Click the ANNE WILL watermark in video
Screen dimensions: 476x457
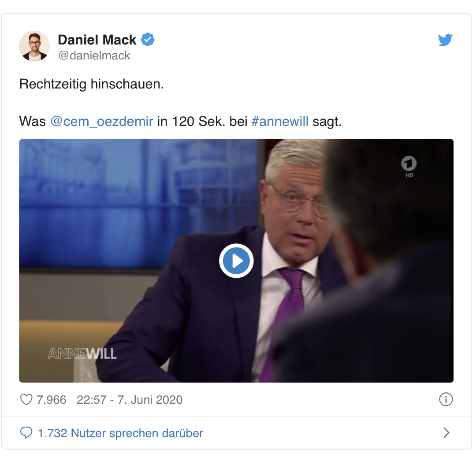tap(82, 354)
